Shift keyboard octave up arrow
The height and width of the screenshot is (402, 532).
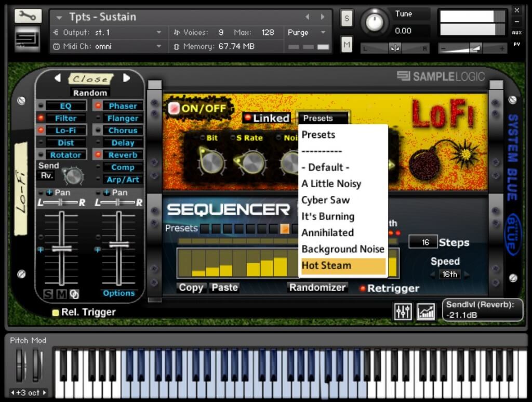tap(44, 393)
